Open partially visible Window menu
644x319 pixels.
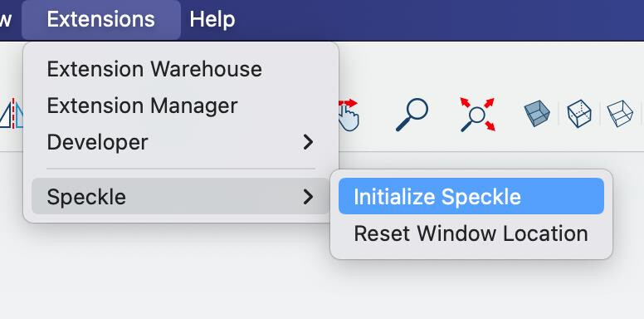click(x=6, y=19)
